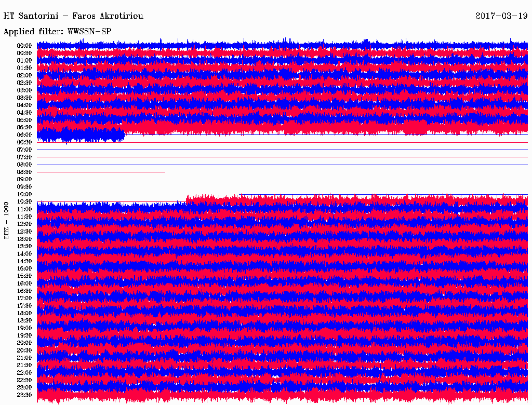The height and width of the screenshot is (405, 532).
Task: Click the date 2017-03-19 in the header
Action: tap(501, 16)
